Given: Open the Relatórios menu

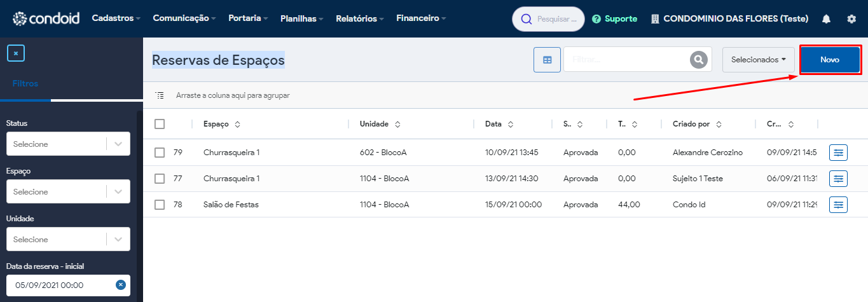Looking at the screenshot, I should click(x=359, y=18).
